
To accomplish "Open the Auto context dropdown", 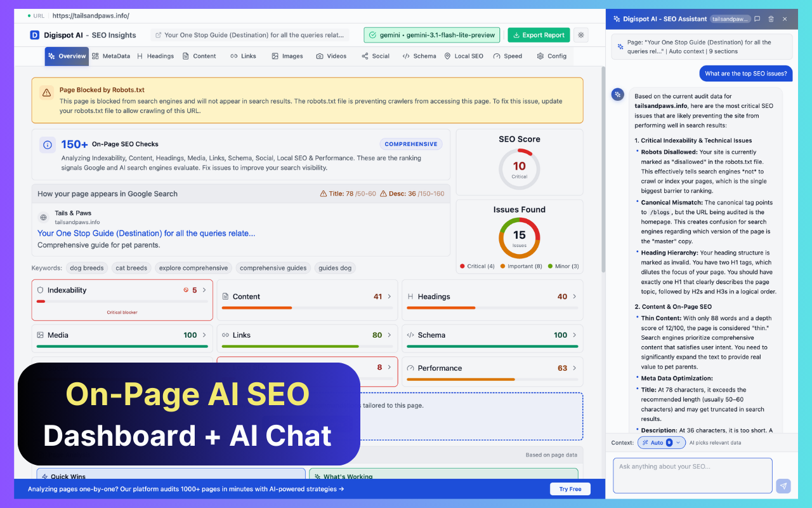I will 662,443.
